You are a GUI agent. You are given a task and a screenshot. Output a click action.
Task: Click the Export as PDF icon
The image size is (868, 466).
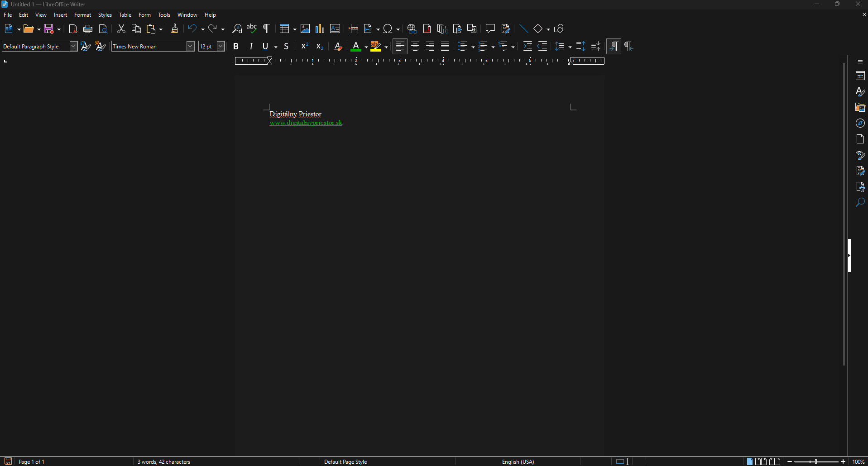[x=73, y=29]
